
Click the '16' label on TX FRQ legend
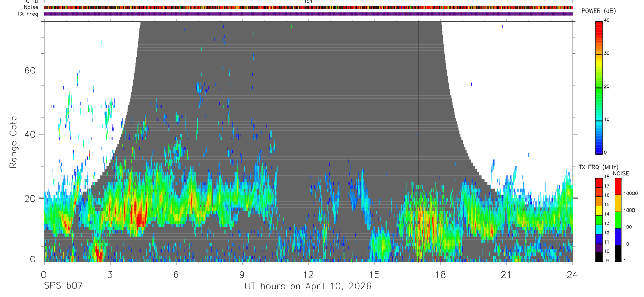coord(607,195)
